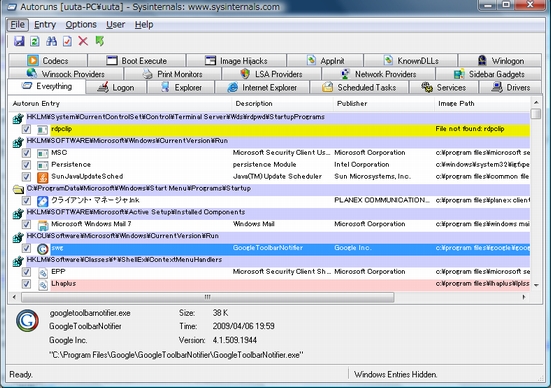
Task: Click the horizontal scrollbar right arrow
Action: point(524,297)
